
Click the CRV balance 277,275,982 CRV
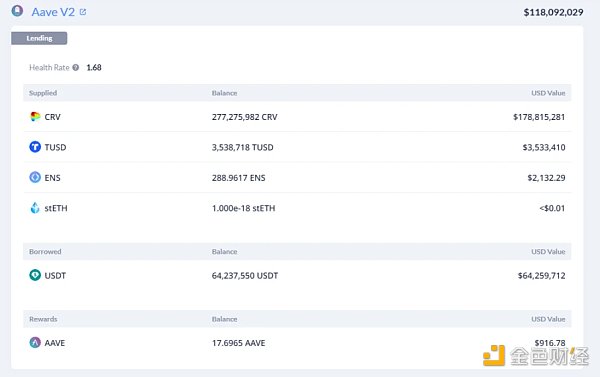(245, 117)
